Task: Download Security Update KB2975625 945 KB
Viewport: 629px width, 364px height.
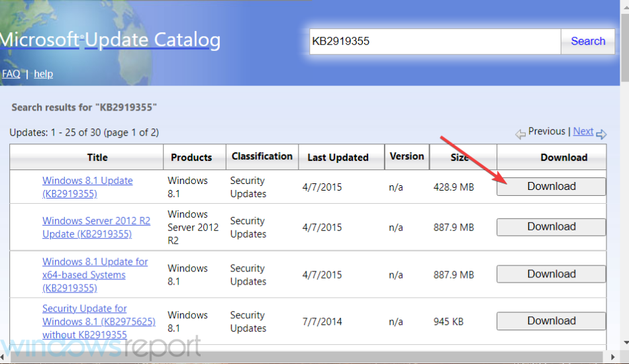Action: coord(551,321)
